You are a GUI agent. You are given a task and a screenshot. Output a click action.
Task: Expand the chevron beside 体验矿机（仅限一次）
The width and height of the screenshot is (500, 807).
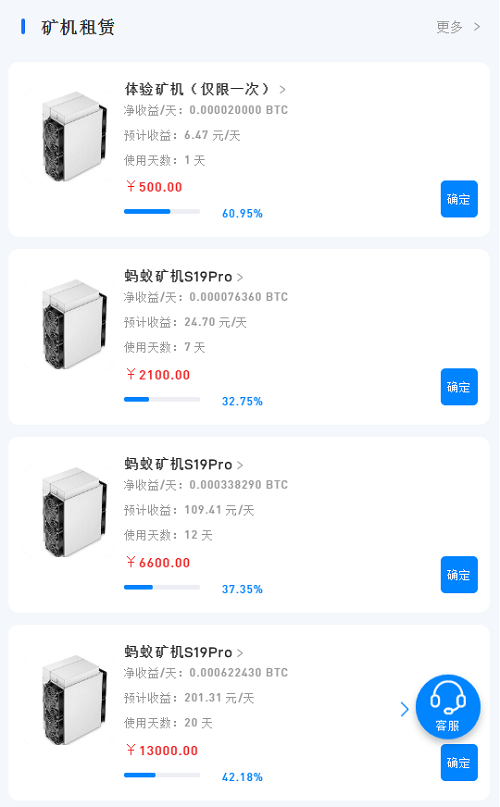tap(282, 90)
